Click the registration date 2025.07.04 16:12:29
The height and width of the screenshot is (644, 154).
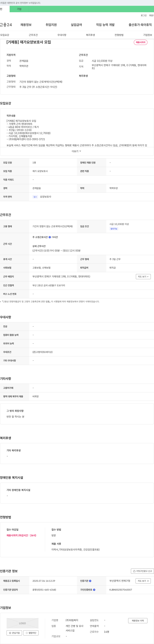[x=44, y=581]
